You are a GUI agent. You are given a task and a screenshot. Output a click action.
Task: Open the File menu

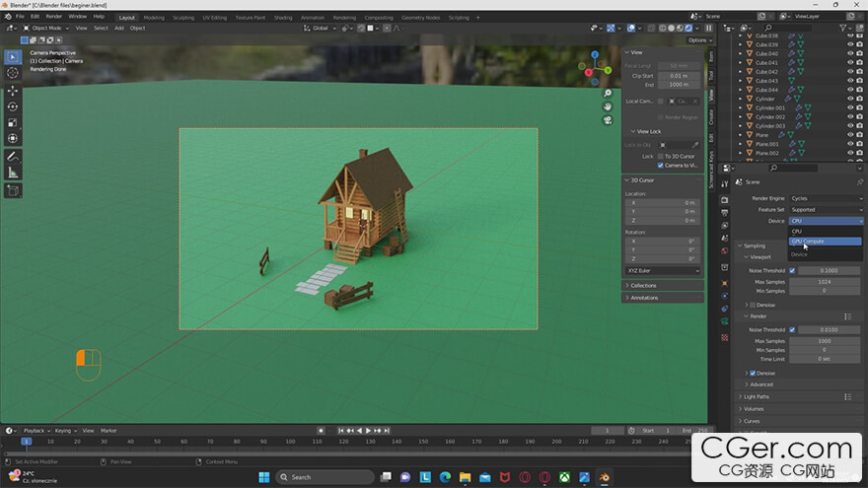pyautogui.click(x=20, y=17)
